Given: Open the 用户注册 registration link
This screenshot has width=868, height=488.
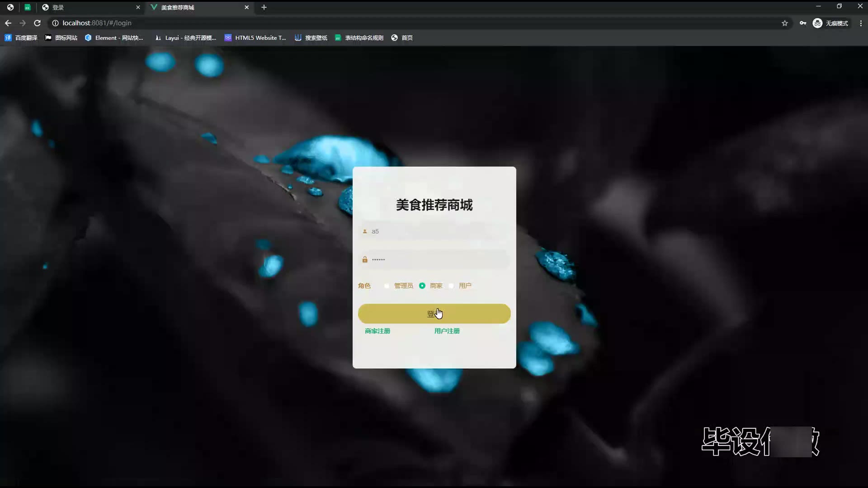Looking at the screenshot, I should 447,331.
